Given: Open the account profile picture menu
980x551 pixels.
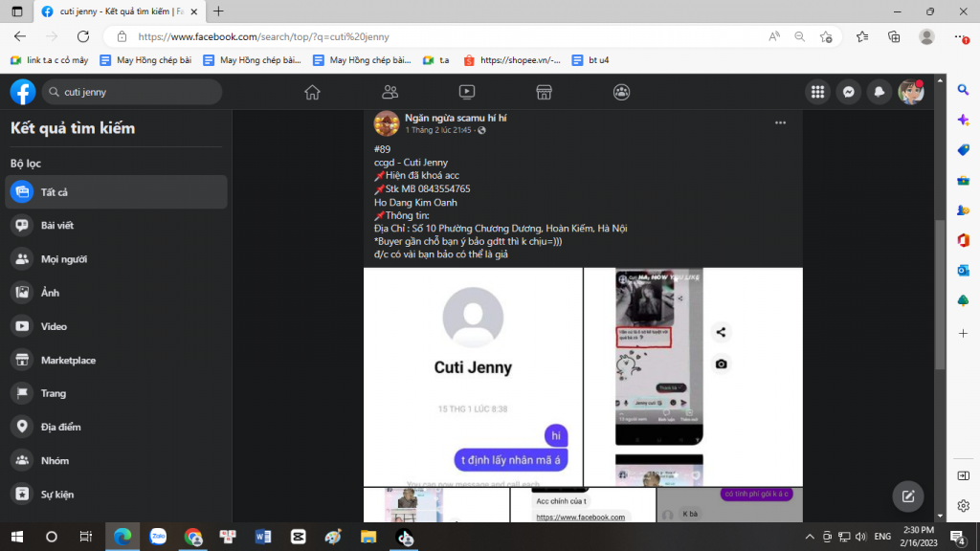Looking at the screenshot, I should [910, 92].
